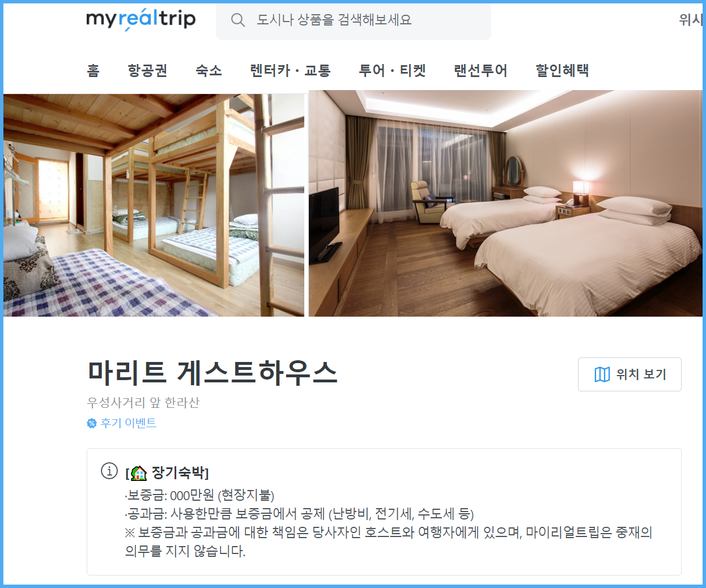Click the 위시 link at top right
The width and height of the screenshot is (706, 588).
tap(691, 20)
